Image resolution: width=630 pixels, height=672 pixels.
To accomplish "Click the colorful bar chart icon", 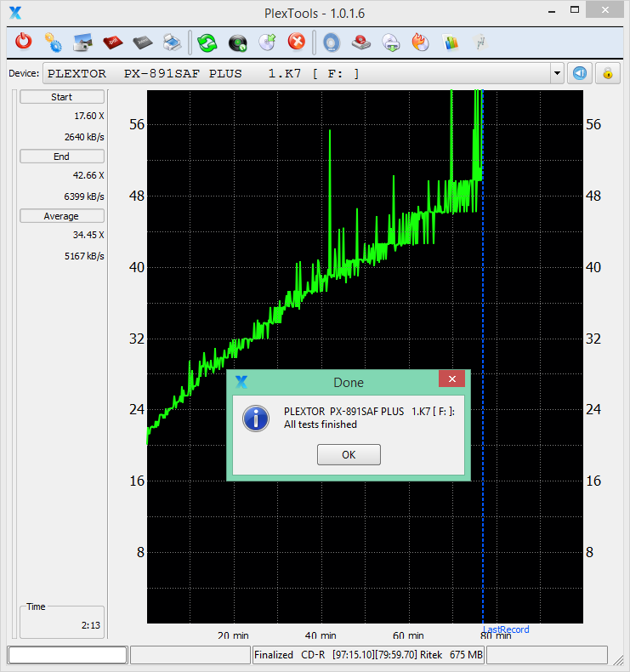I will pyautogui.click(x=451, y=43).
